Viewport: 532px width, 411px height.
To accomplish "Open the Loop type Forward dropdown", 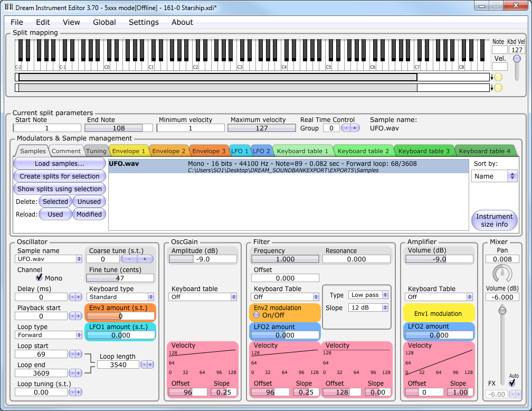I will pyautogui.click(x=50, y=335).
